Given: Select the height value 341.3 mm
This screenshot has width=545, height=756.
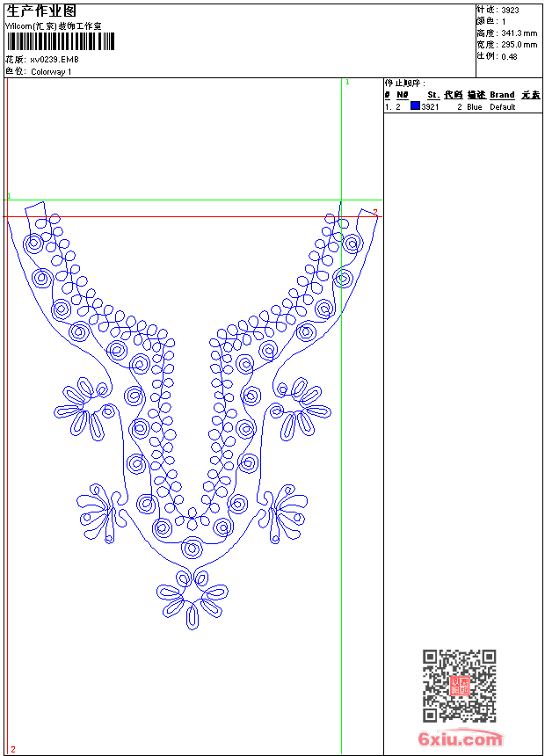Looking at the screenshot, I should point(519,33).
